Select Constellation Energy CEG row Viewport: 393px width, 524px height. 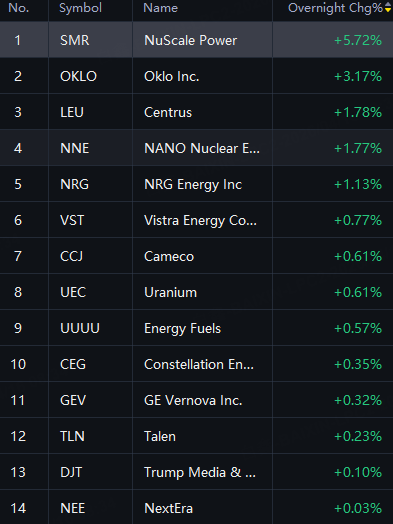[196, 364]
